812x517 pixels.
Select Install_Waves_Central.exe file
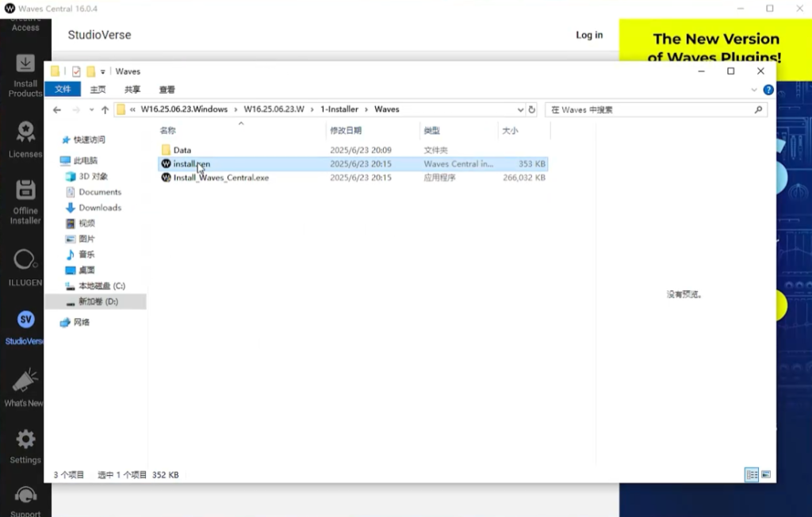(221, 178)
